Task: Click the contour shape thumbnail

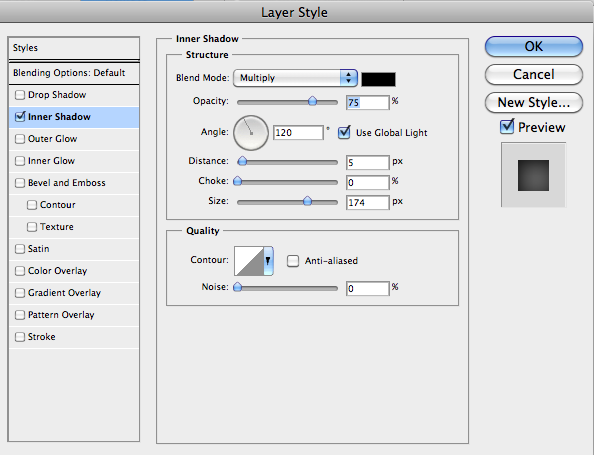Action: (249, 261)
